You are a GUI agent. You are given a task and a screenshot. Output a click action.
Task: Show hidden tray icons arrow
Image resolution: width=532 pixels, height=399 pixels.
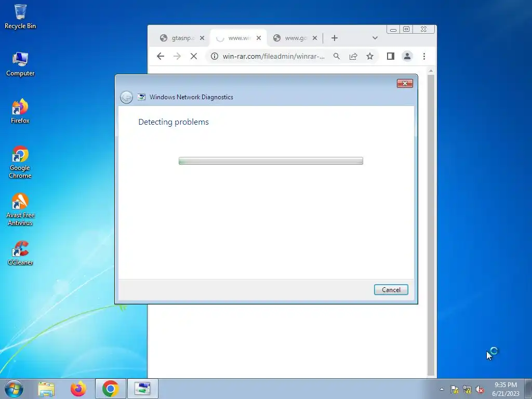click(x=442, y=390)
